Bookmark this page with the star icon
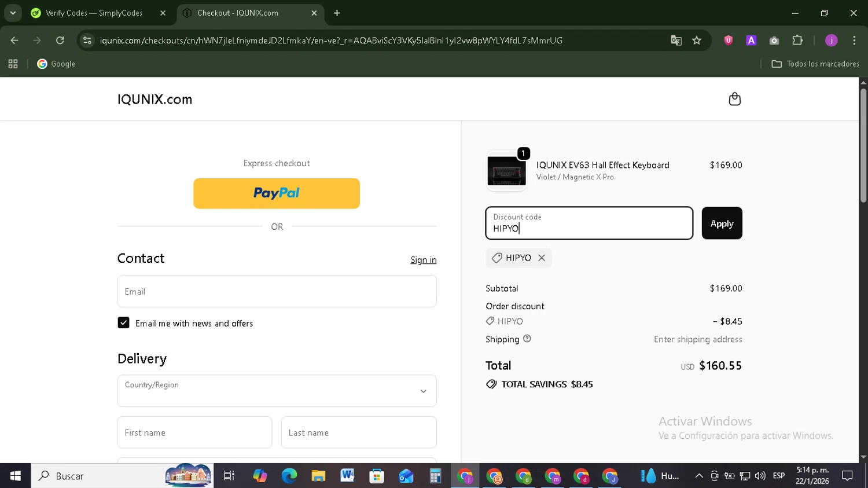 697,40
